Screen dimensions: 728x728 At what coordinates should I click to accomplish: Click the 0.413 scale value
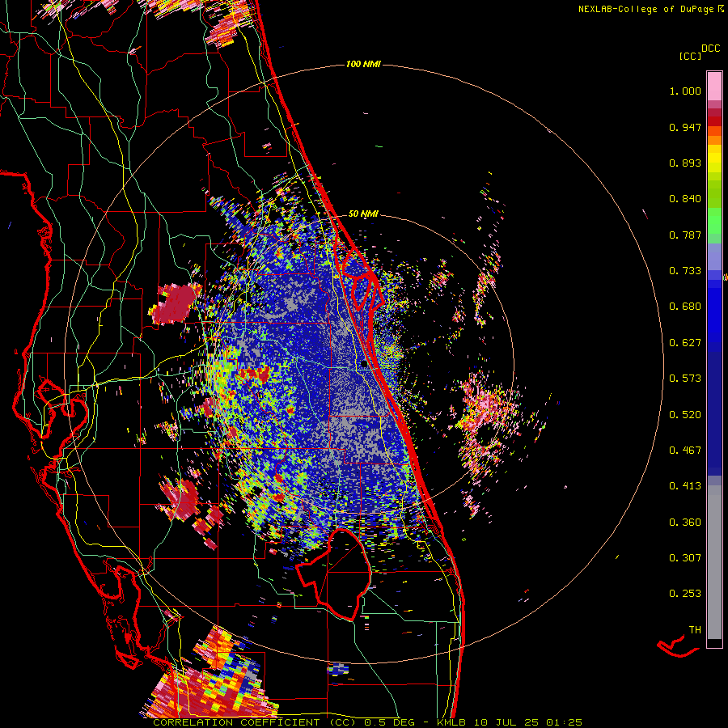pos(685,486)
